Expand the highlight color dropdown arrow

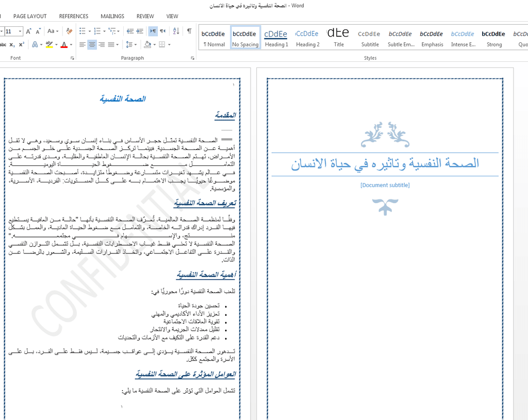56,44
